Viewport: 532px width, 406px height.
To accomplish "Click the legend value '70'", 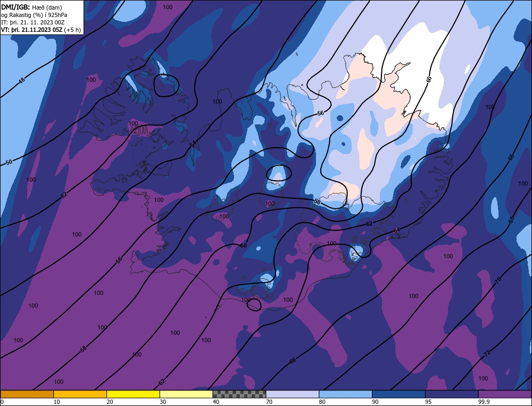I will pyautogui.click(x=269, y=402).
